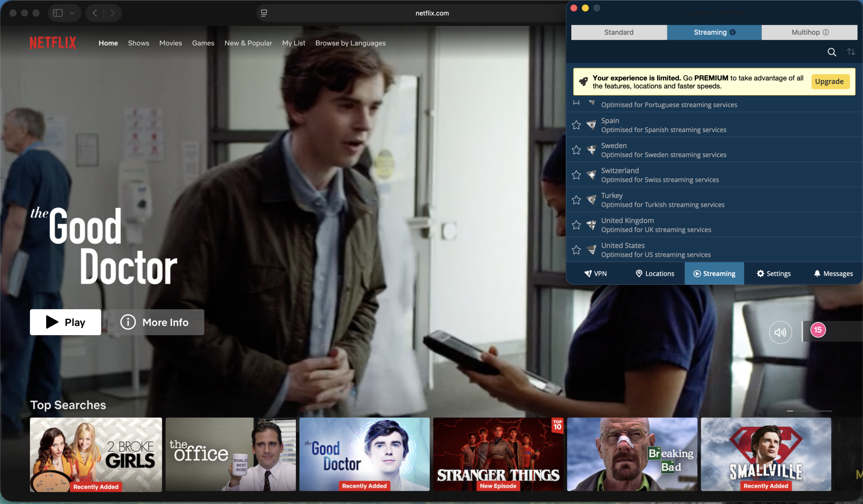Click the United States flag icon

591,250
